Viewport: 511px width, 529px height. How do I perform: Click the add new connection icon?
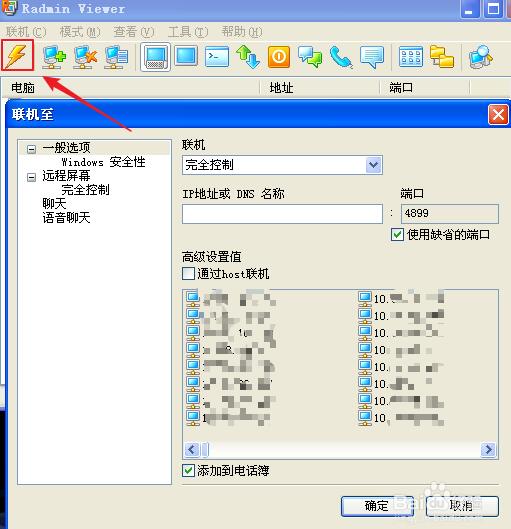click(54, 56)
